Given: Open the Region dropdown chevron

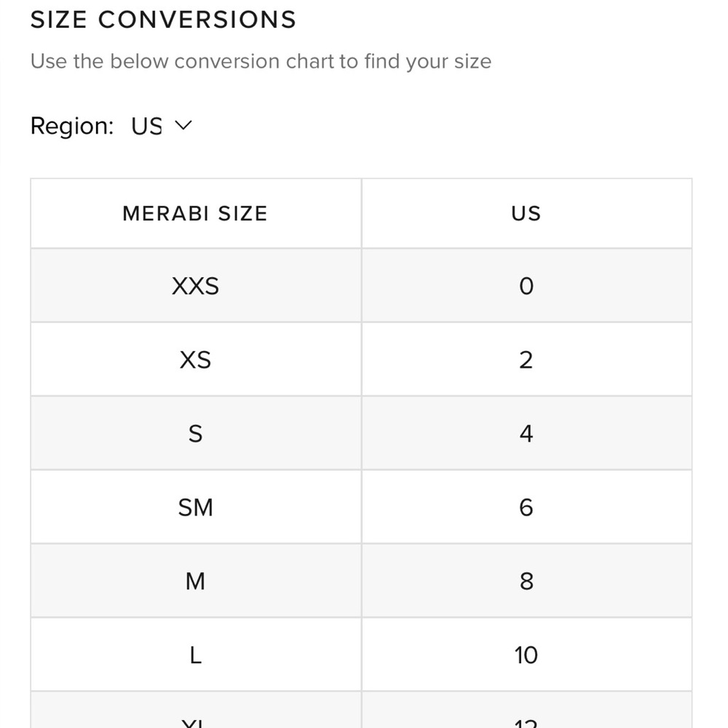Looking at the screenshot, I should 183,125.
